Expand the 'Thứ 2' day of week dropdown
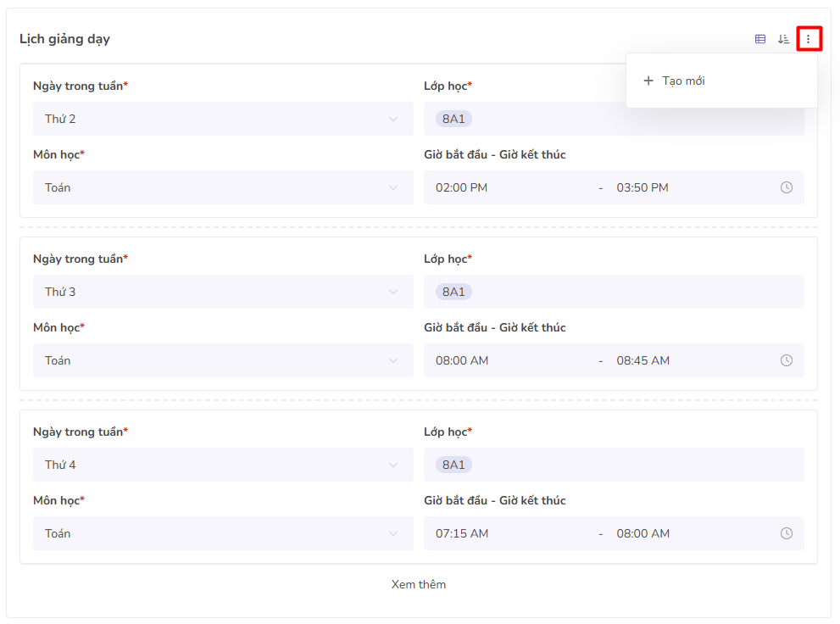The width and height of the screenshot is (840, 624). coord(223,119)
